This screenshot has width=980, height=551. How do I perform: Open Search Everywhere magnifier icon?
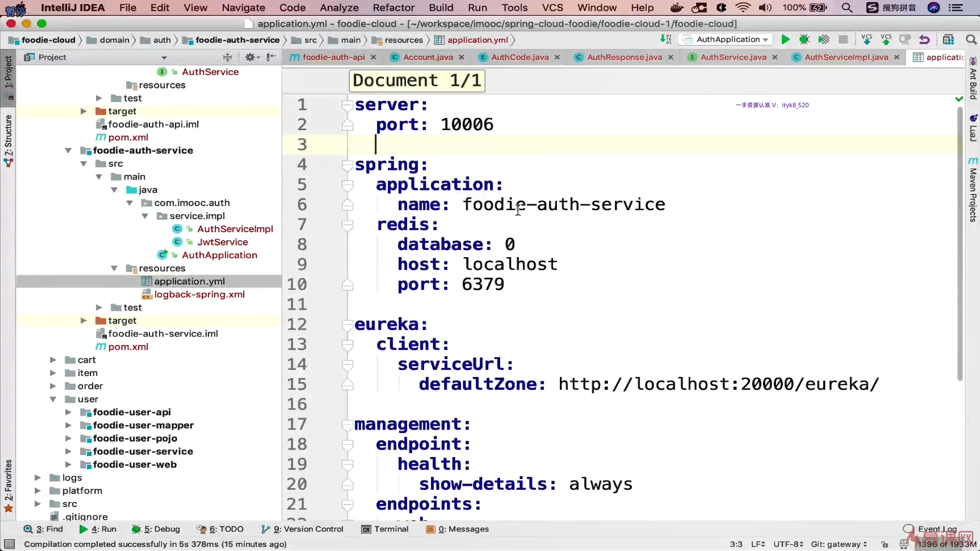pos(971,39)
